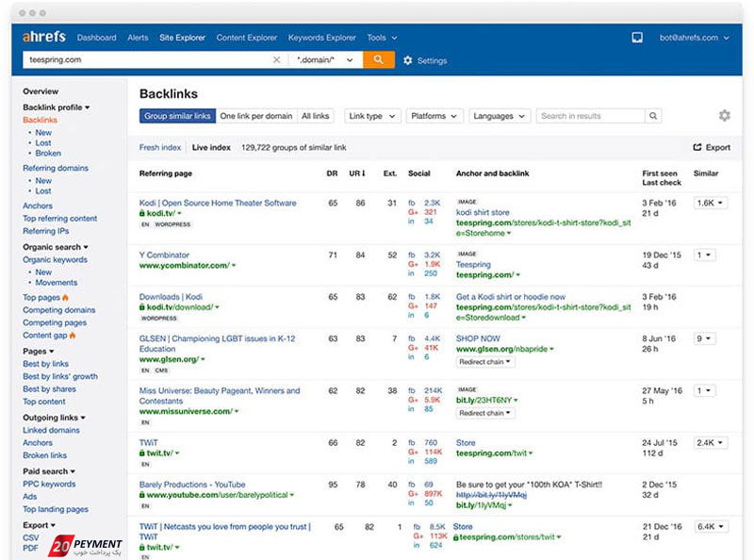Open Alerts in the top navigation
This screenshot has width=754, height=560.
click(x=138, y=38)
